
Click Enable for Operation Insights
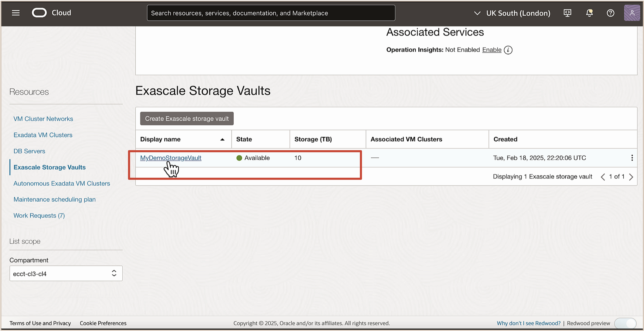(x=492, y=50)
